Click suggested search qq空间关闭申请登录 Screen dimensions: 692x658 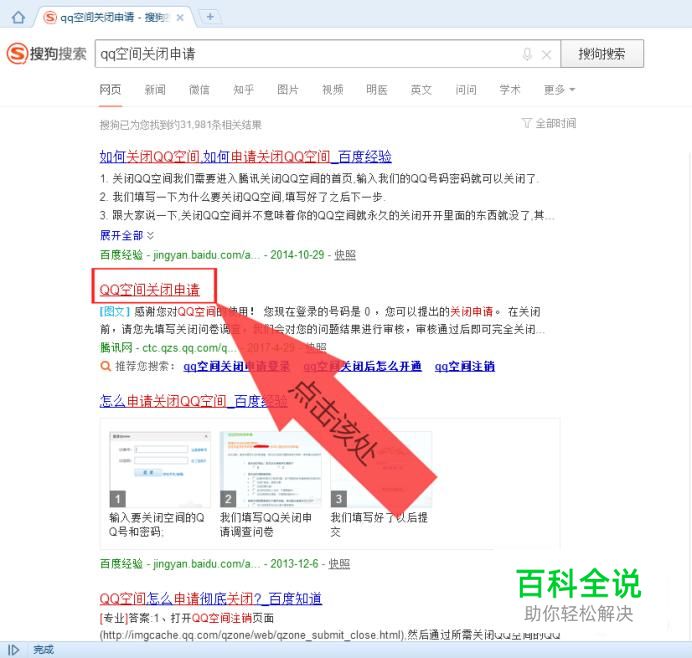[x=237, y=366]
